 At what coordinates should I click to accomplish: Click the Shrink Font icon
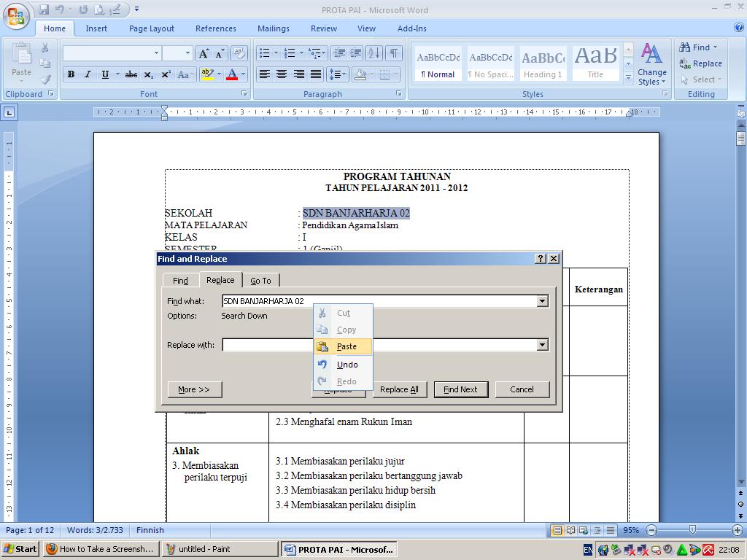(x=219, y=53)
